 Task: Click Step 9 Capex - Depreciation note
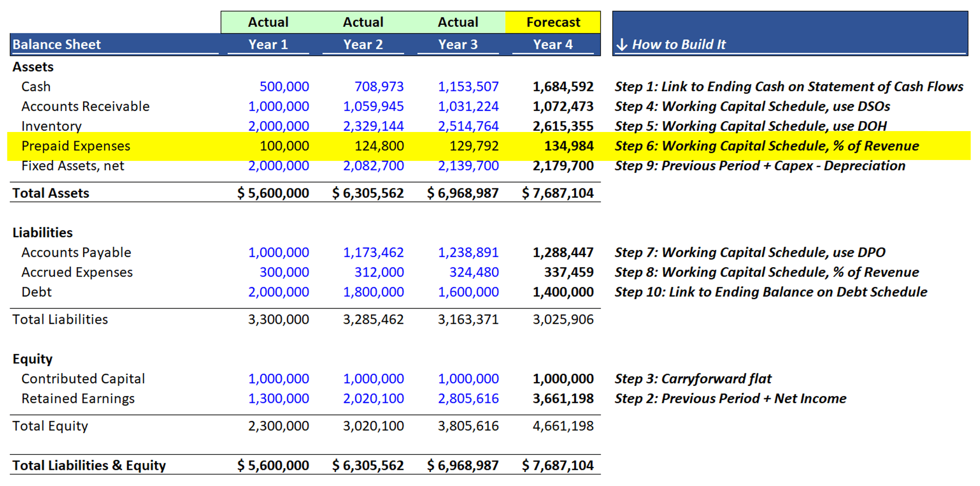(x=760, y=166)
